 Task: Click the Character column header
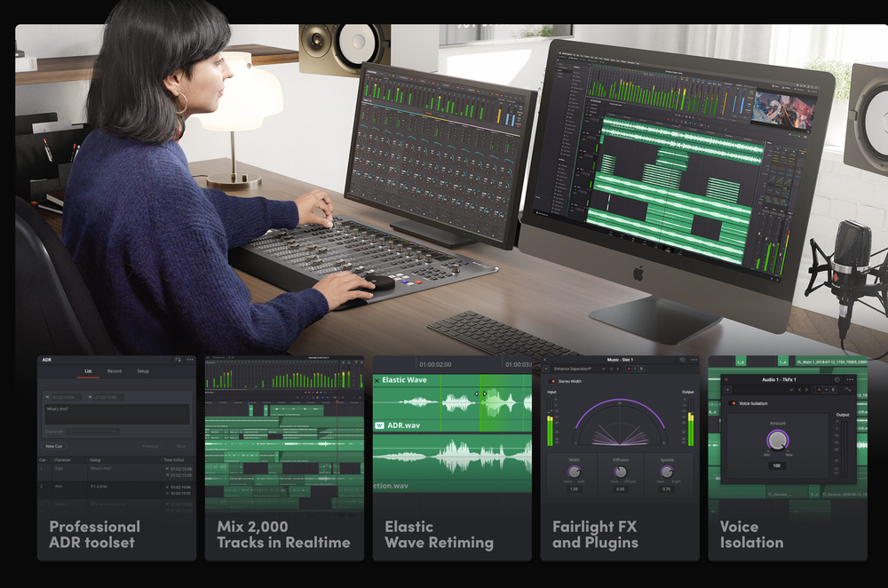tap(62, 460)
